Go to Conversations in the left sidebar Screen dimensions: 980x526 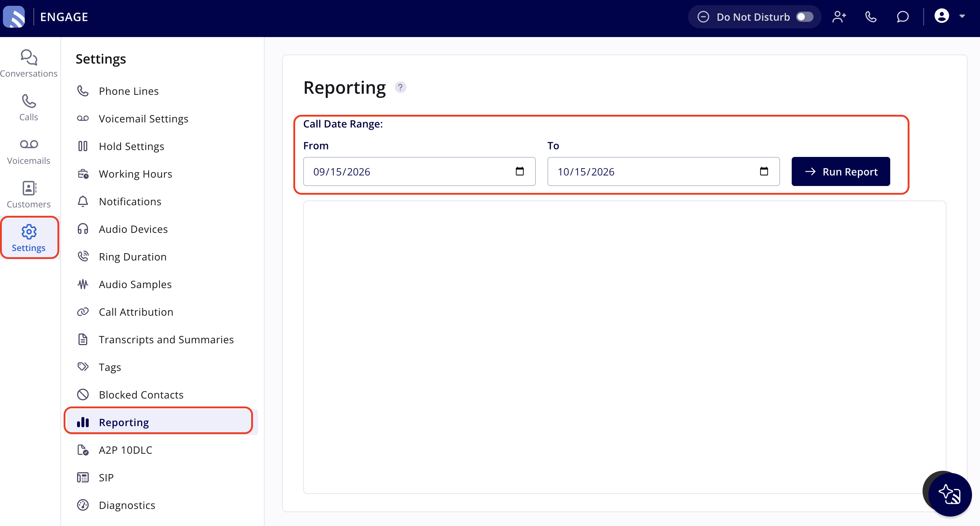pos(29,64)
